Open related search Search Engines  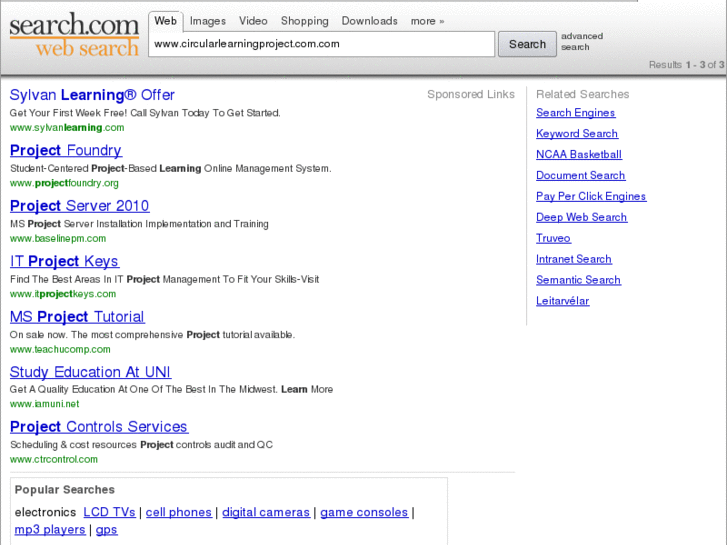click(575, 113)
